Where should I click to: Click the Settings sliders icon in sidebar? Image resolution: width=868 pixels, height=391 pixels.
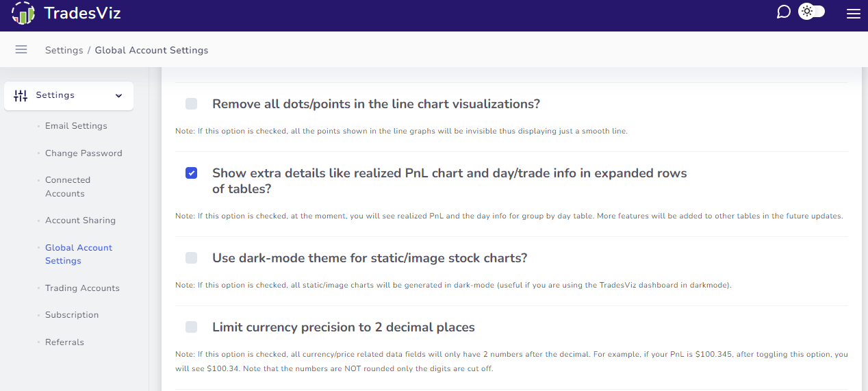point(21,95)
